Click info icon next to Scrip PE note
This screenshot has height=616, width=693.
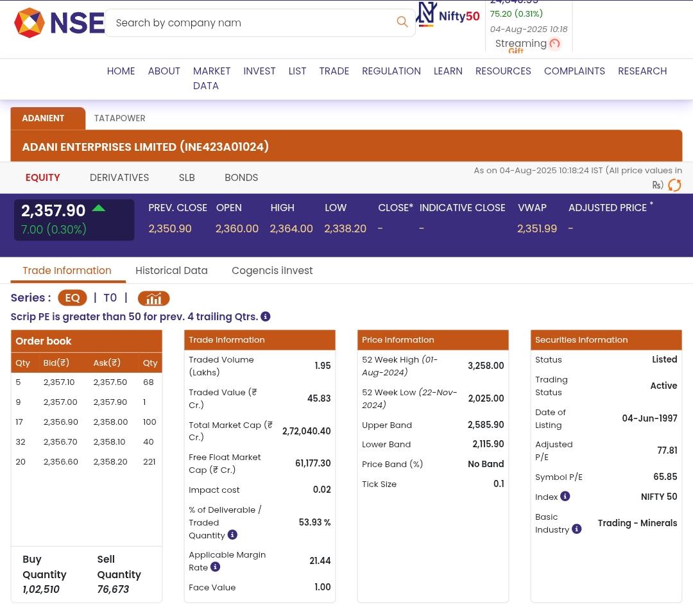coord(265,316)
